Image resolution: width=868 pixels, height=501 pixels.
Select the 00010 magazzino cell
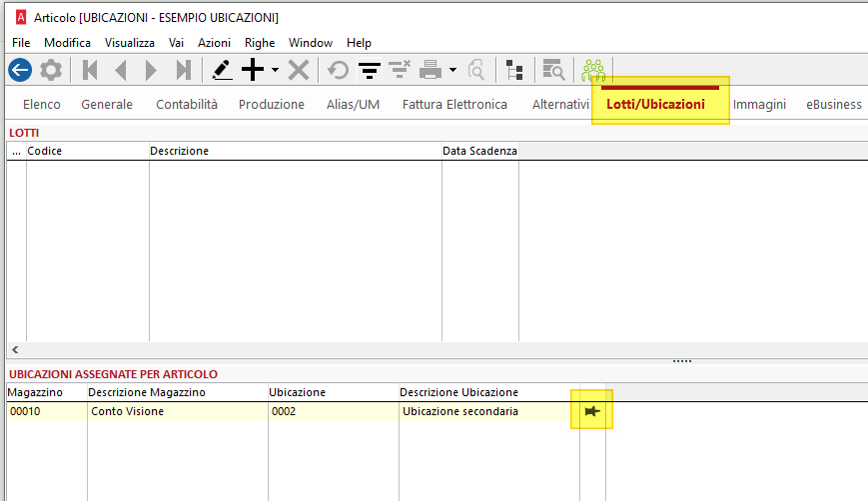(47, 411)
